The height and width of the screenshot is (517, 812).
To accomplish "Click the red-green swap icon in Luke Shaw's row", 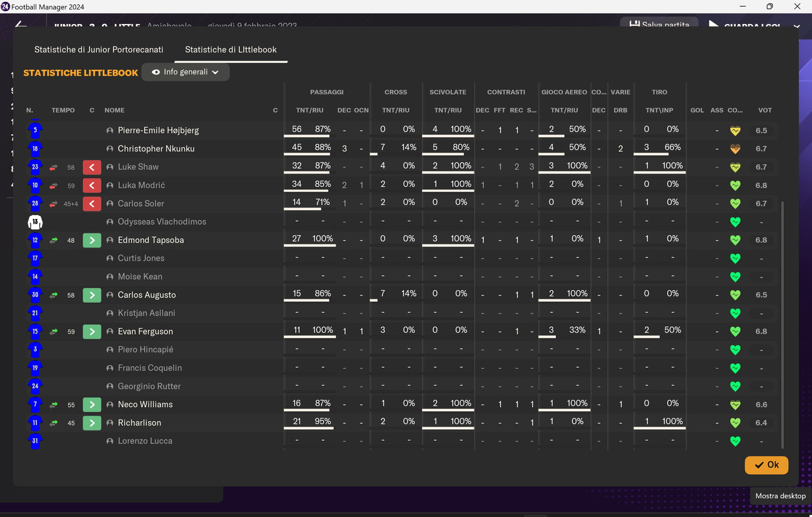I will pos(54,167).
